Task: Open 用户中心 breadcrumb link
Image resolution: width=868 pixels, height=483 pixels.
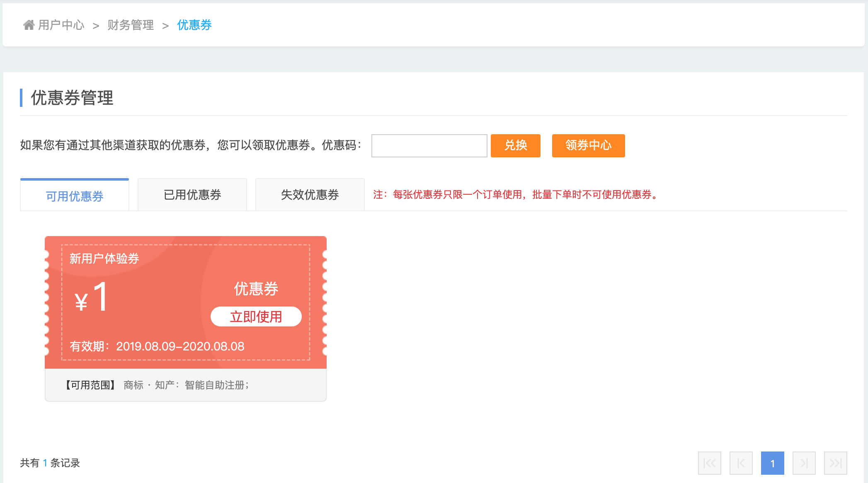Action: tap(61, 25)
